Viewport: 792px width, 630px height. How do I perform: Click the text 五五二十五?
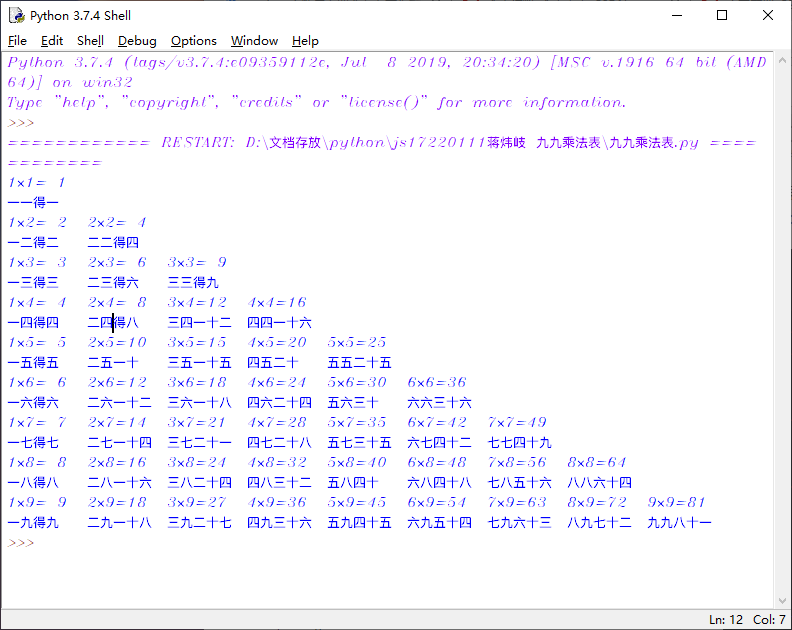pyautogui.click(x=359, y=362)
